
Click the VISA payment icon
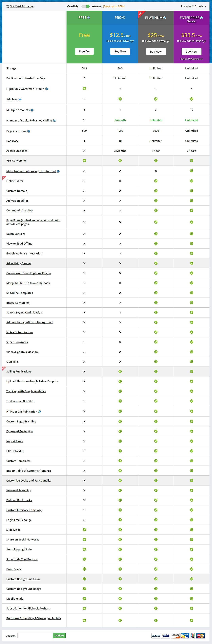[x=166, y=636]
